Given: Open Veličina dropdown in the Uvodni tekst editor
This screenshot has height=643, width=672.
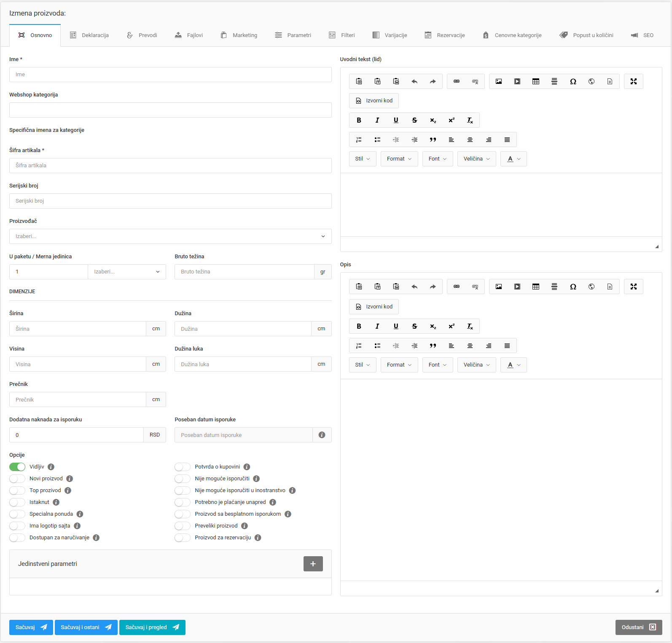Looking at the screenshot, I should pos(477,159).
